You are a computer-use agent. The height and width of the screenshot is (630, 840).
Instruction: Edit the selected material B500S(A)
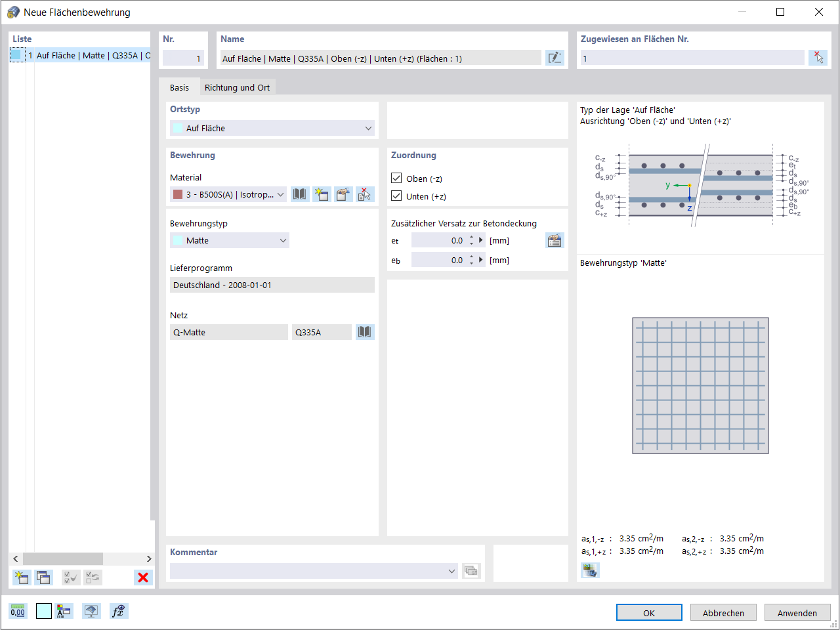(343, 194)
